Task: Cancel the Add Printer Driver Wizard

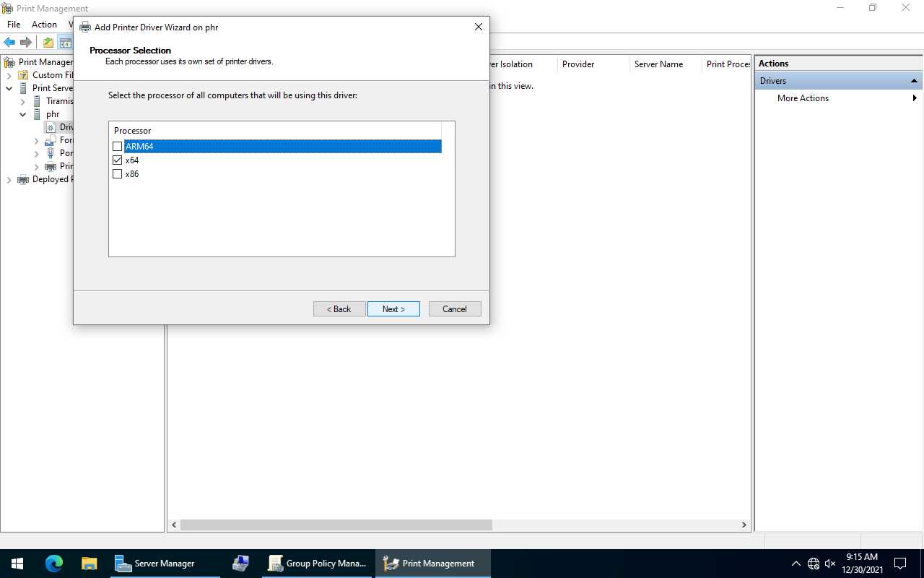Action: coord(455,309)
